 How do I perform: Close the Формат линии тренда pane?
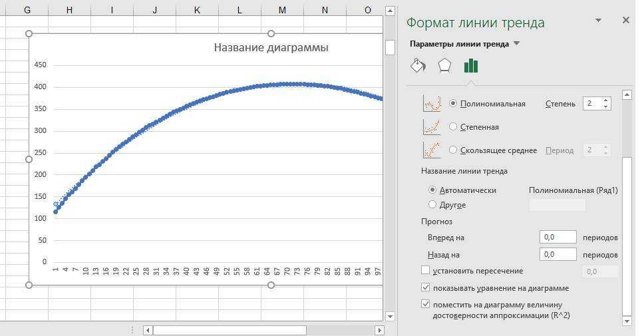(x=626, y=20)
